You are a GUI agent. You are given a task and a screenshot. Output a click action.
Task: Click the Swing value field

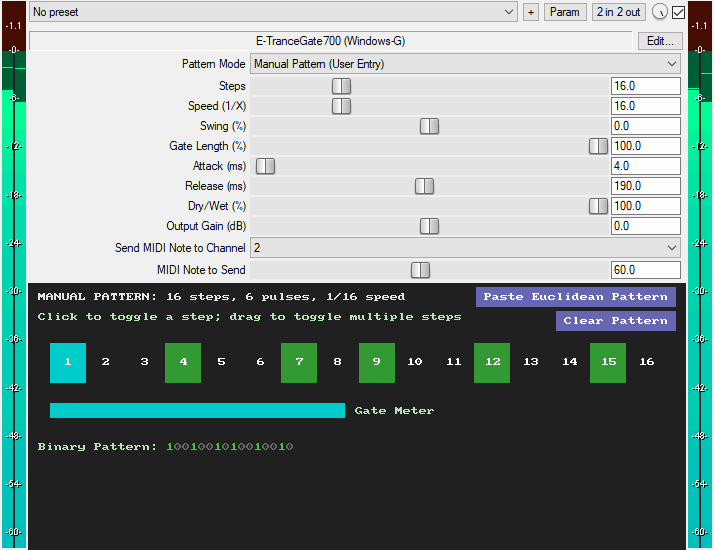coord(646,126)
